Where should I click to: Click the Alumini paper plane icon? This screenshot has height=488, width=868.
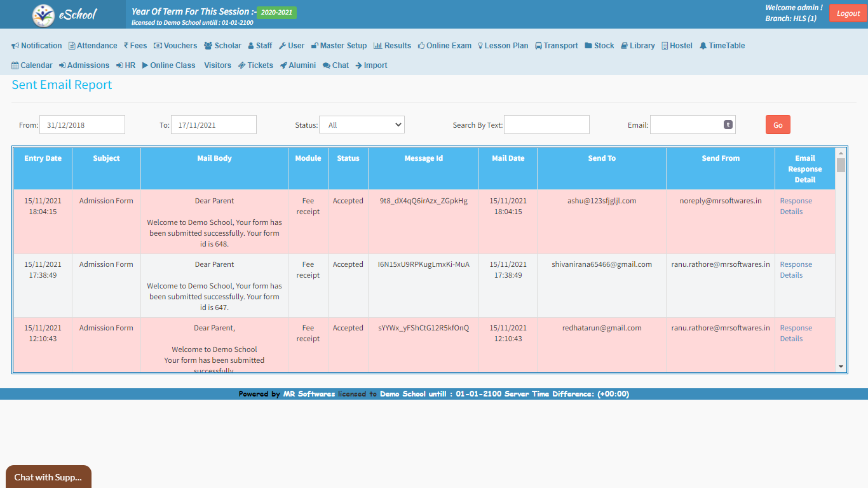pos(283,65)
